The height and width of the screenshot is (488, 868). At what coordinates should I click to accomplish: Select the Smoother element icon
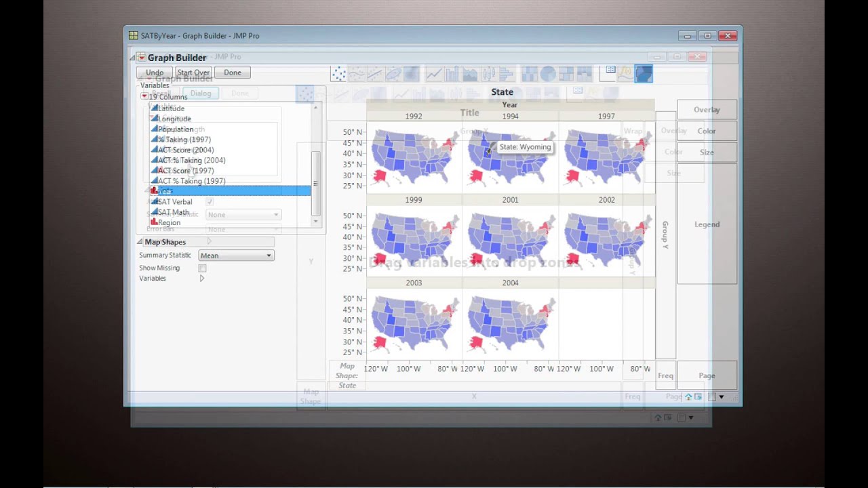357,74
